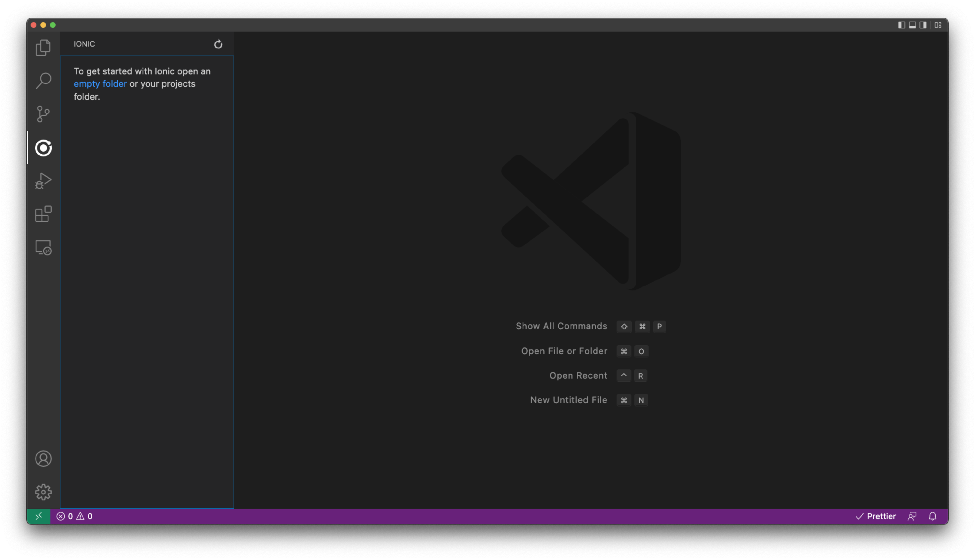
Task: Close the window with red button
Action: [33, 25]
